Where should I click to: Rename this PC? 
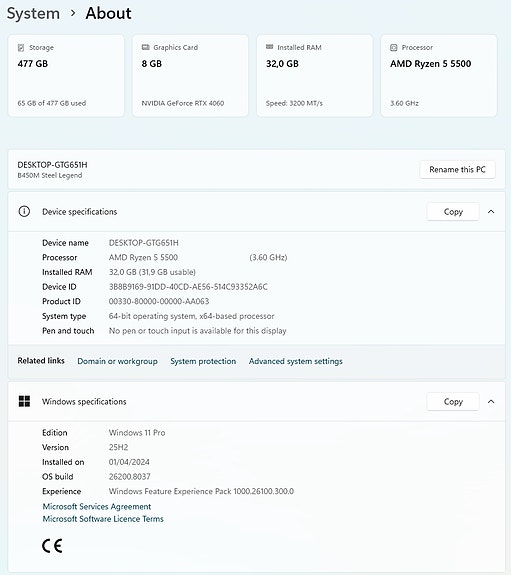(x=457, y=169)
